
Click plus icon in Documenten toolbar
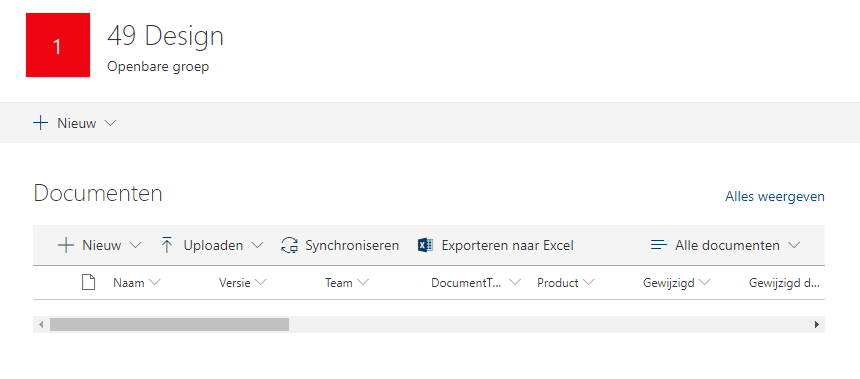tap(66, 245)
